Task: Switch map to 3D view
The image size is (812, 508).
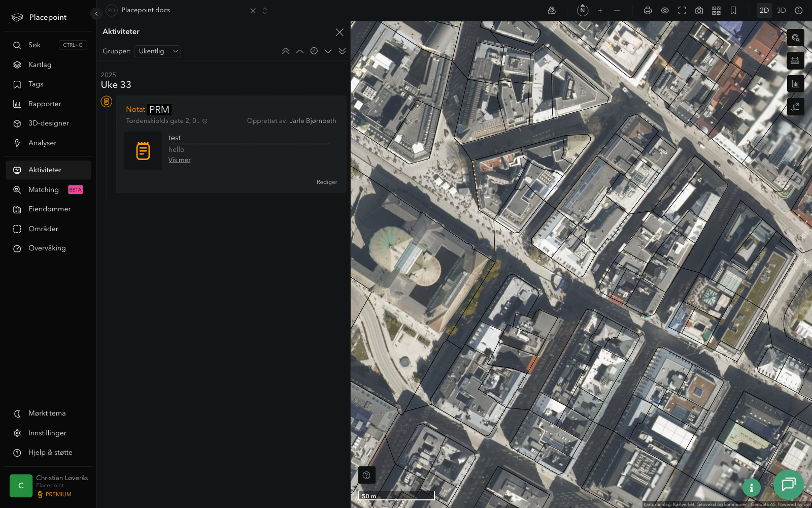Action: [782, 10]
